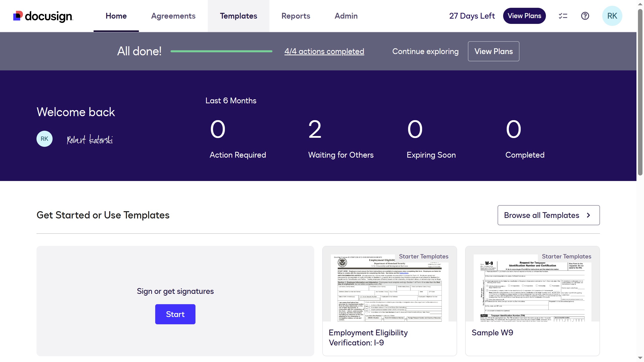Open the Reports tab
Screen dimensions: 644x362
tap(296, 16)
